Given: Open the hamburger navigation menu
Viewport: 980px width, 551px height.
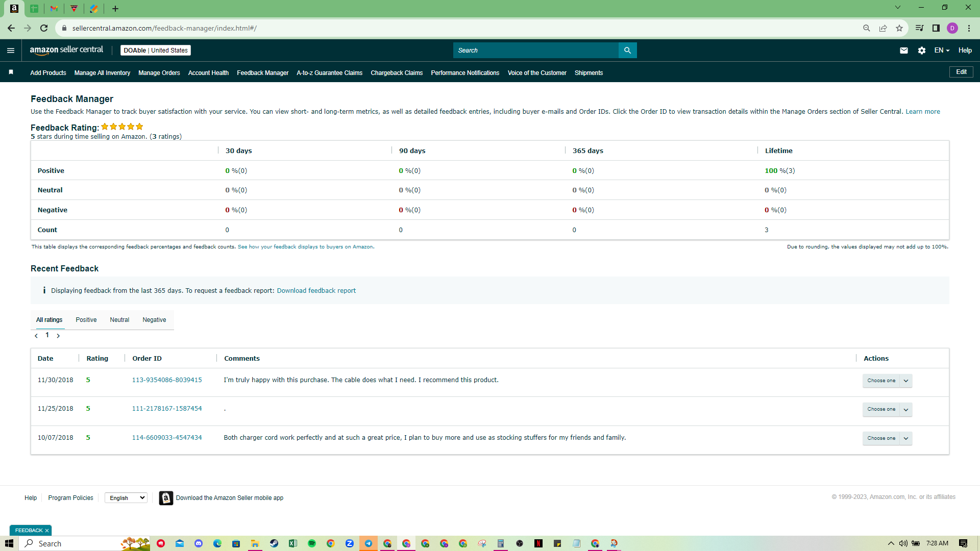Looking at the screenshot, I should [x=11, y=51].
